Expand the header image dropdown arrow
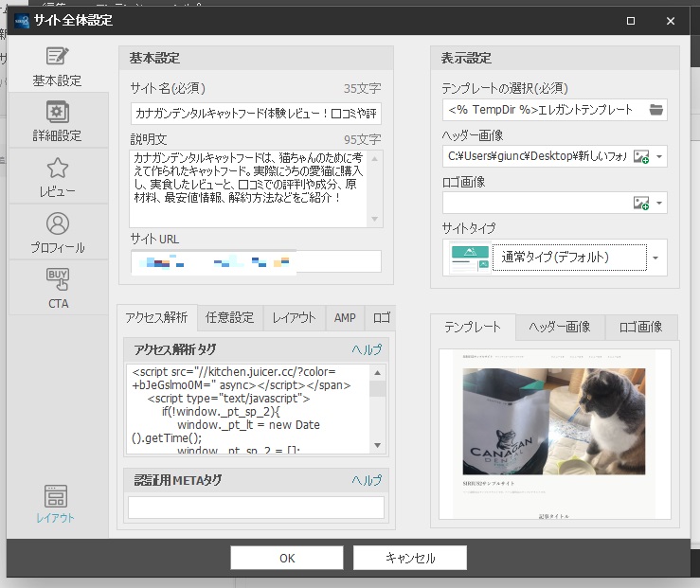This screenshot has width=700, height=588. pyautogui.click(x=659, y=156)
